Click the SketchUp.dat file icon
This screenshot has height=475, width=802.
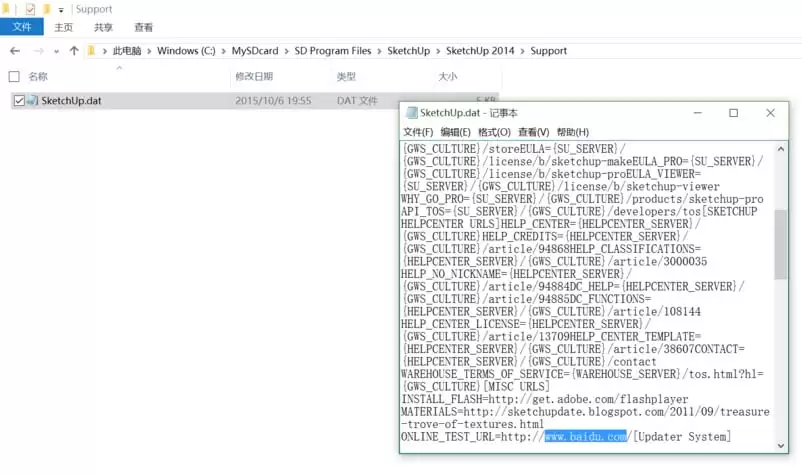click(33, 101)
